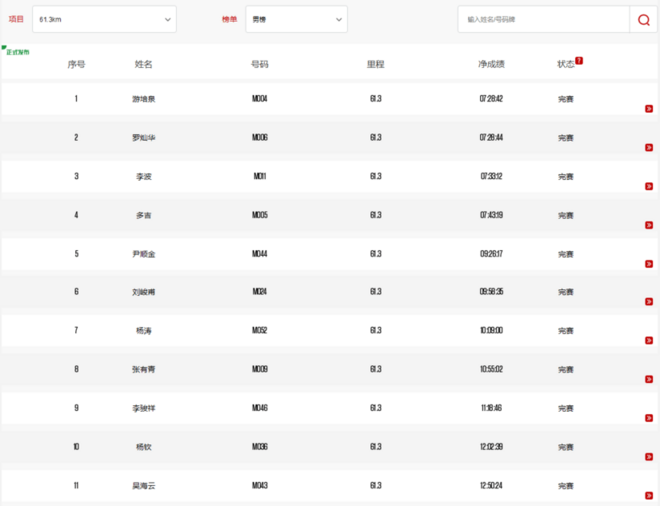Viewport: 660px width, 506px height.
Task: Open details arrow for rank 11 row
Action: [649, 496]
